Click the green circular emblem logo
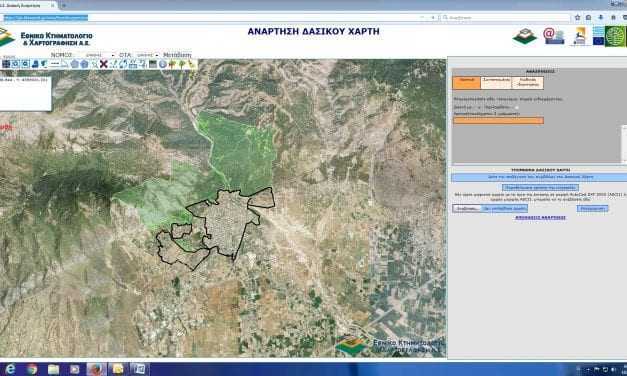This screenshot has height=376, width=627. (616, 36)
